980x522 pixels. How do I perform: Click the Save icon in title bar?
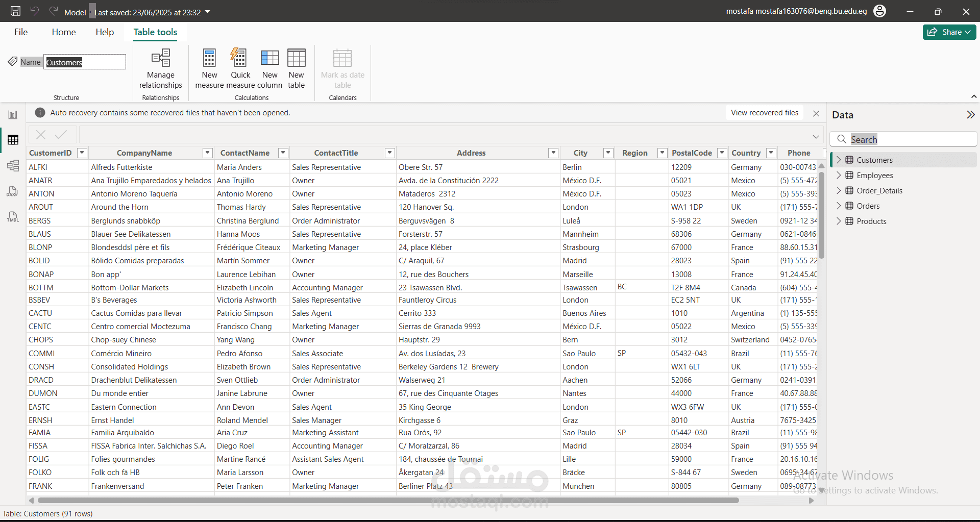[x=15, y=11]
